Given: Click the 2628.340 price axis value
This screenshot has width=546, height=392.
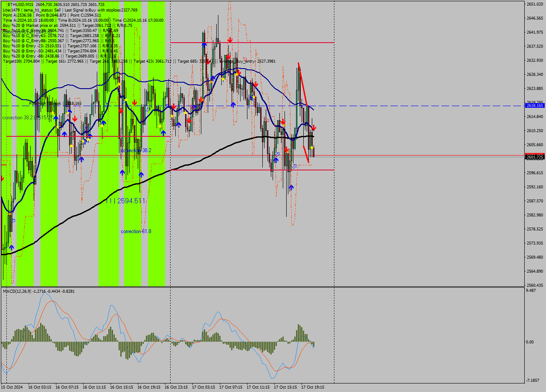Looking at the screenshot, I should pos(534,74).
